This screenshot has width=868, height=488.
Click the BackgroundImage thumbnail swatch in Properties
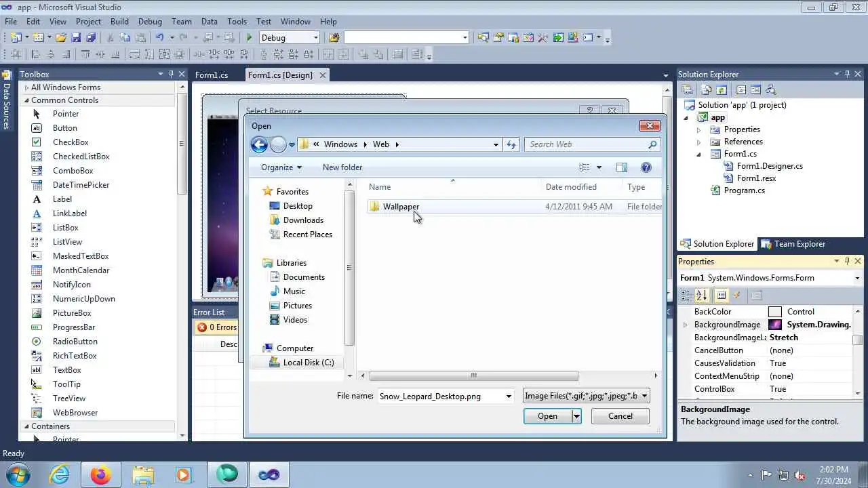(775, 325)
